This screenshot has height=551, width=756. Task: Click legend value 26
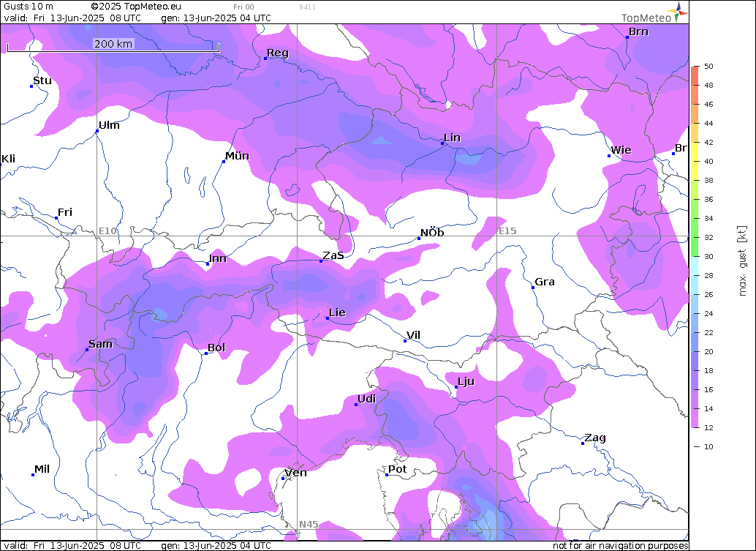click(x=708, y=294)
